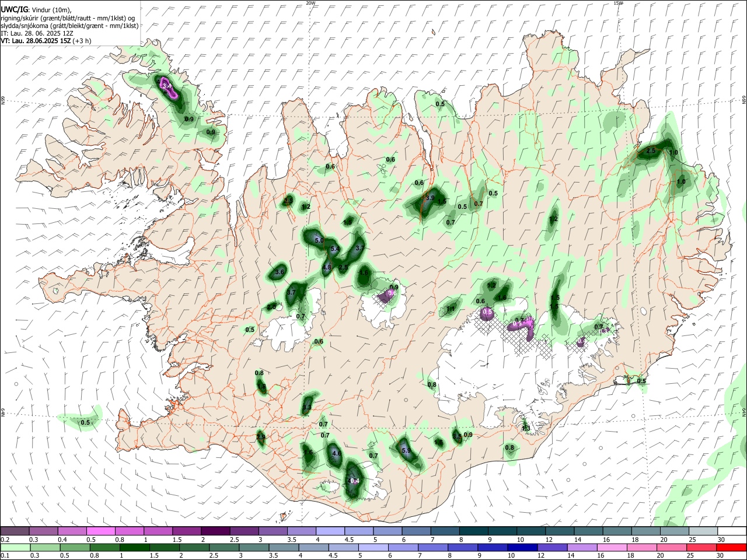Click the dark teal swatch between 9 and 10
The width and height of the screenshot is (747, 560).
[x=502, y=531]
